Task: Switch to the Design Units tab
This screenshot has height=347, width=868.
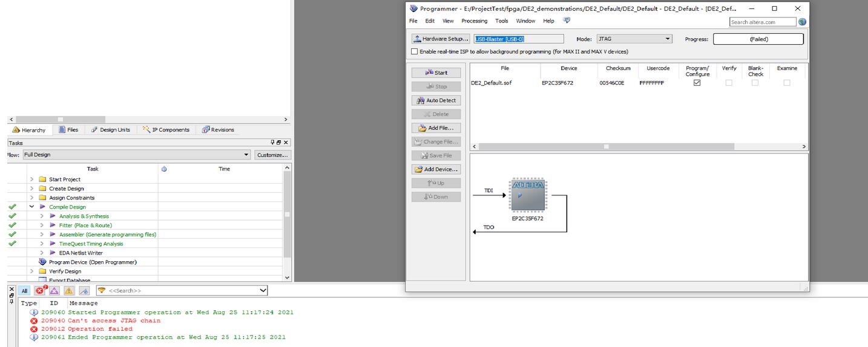Action: pos(111,130)
